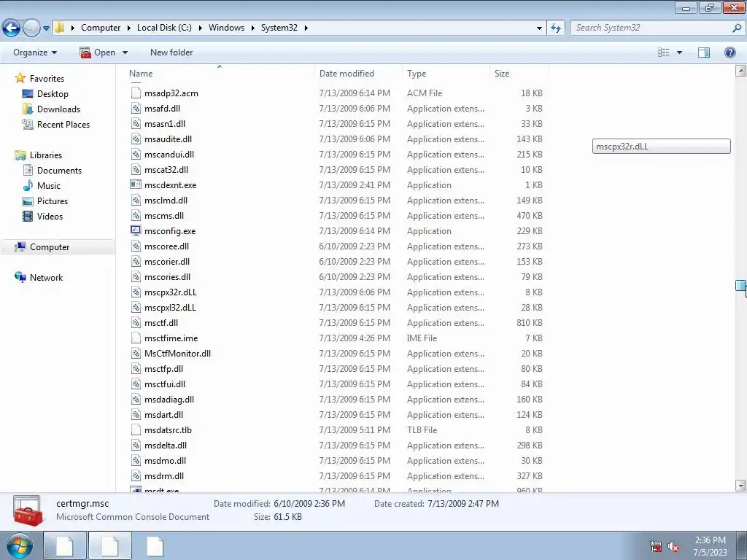
Task: Go to Windows breadcrumb segment
Action: tap(226, 28)
